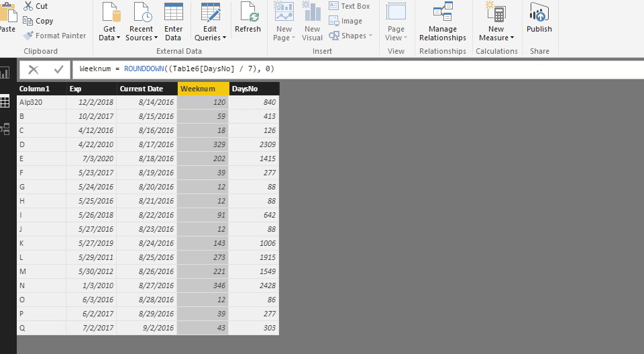Open the Edit Queries dropdown arrow
Viewport: 644px width, 354px height.
[224, 38]
